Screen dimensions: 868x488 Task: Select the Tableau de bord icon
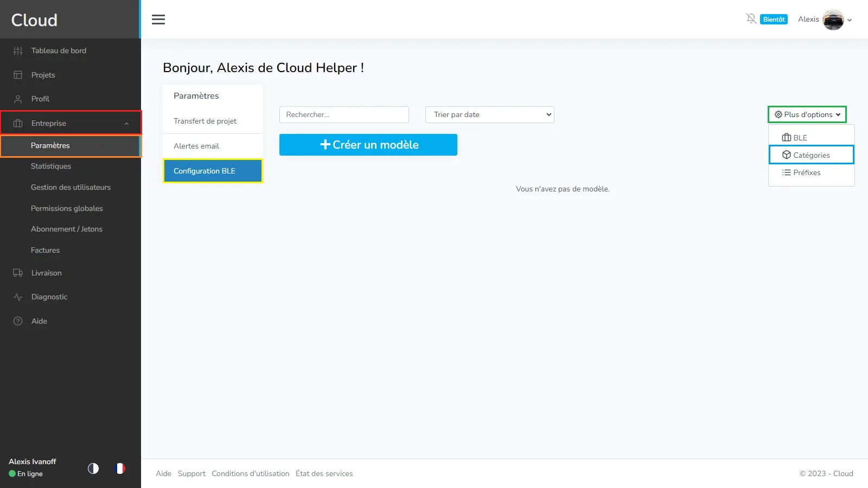click(18, 50)
